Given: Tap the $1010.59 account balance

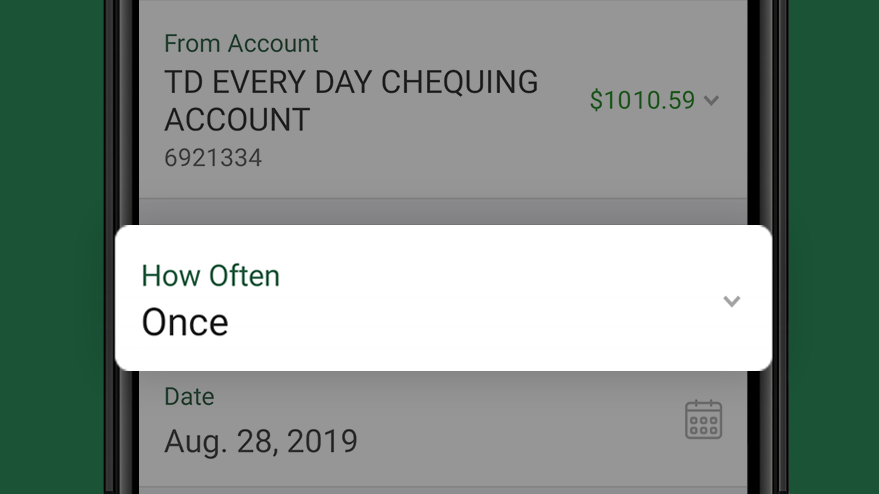Looking at the screenshot, I should pyautogui.click(x=642, y=100).
